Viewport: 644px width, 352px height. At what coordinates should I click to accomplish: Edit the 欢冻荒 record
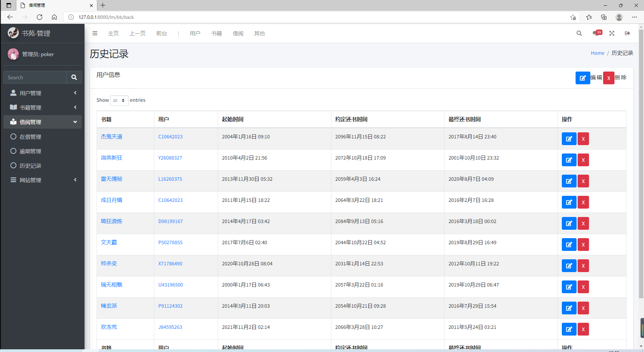click(x=569, y=329)
